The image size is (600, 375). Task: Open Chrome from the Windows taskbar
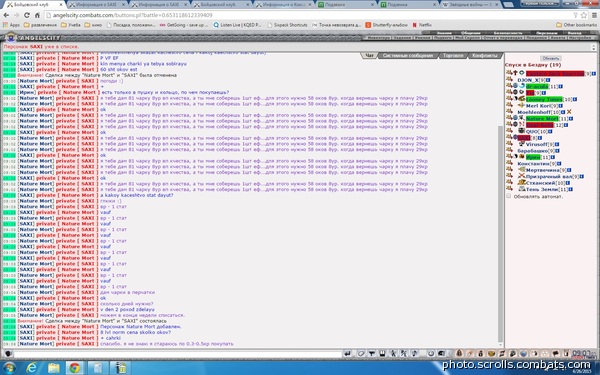pyautogui.click(x=75, y=368)
